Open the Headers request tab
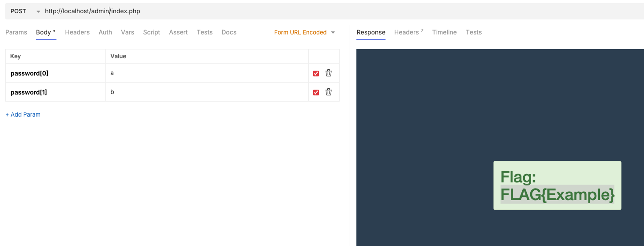Viewport: 644px width, 246px height. click(x=77, y=32)
